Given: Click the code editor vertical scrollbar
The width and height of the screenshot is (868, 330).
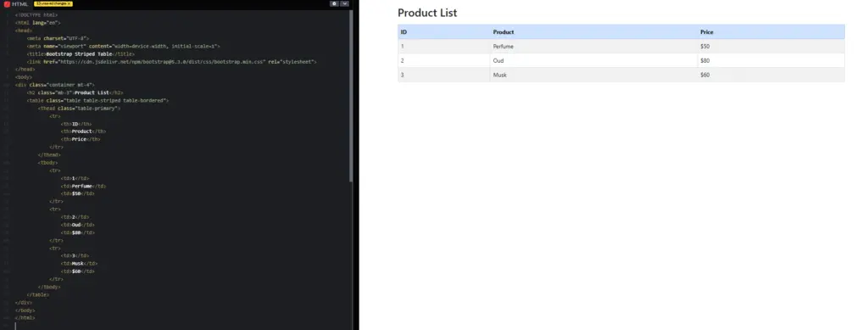Looking at the screenshot, I should point(351,97).
